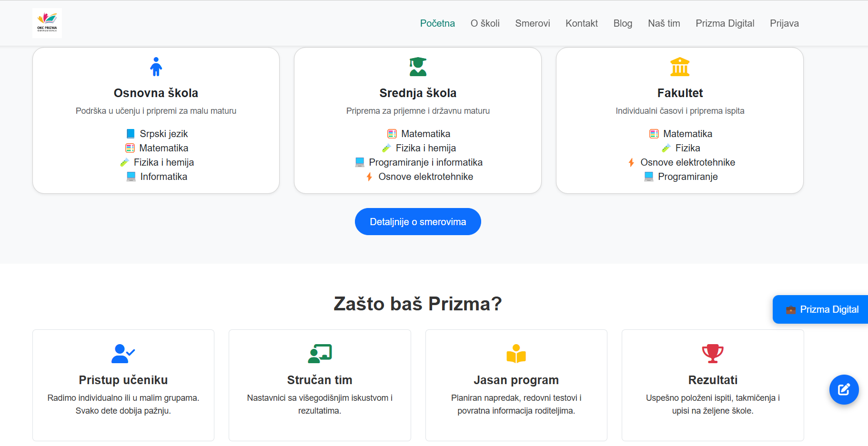Click the reading person icon above Jasan program

[516, 354]
